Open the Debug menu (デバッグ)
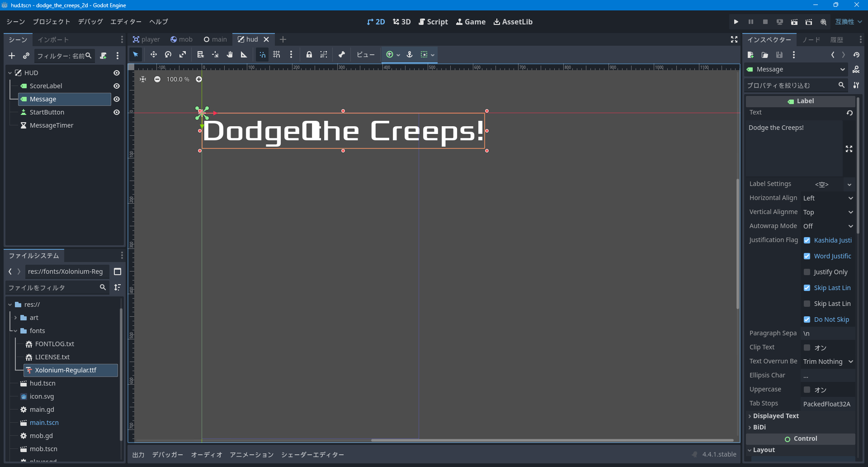 [x=90, y=22]
